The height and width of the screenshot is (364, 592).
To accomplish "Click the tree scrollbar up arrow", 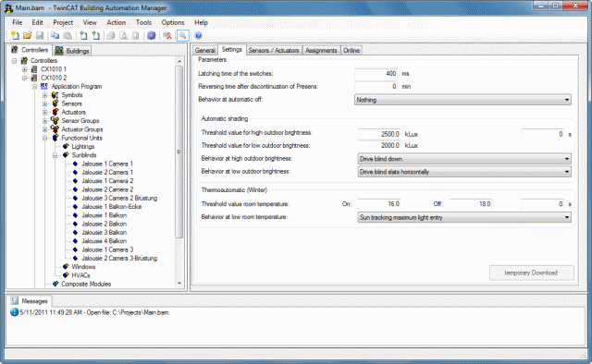I will (x=179, y=61).
